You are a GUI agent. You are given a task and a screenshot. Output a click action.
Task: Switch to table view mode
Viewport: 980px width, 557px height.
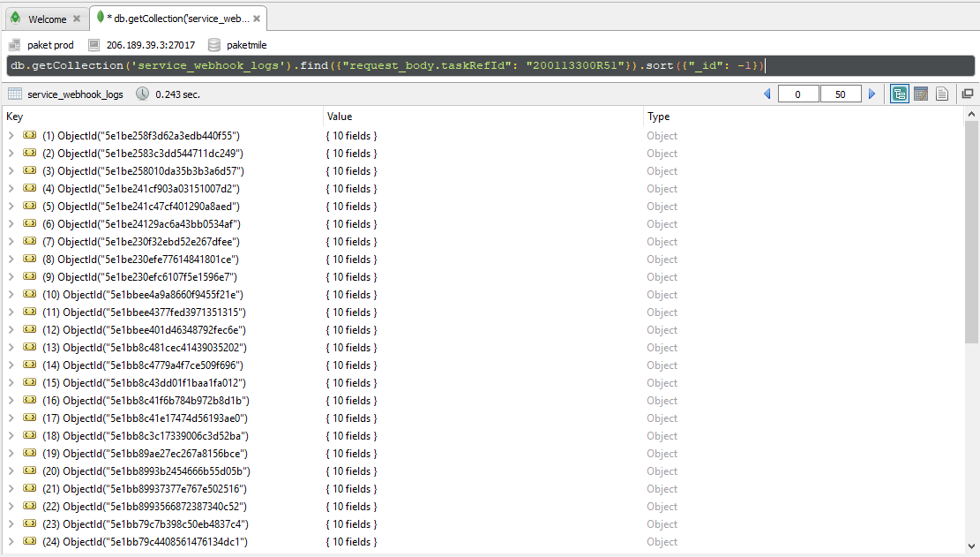921,94
